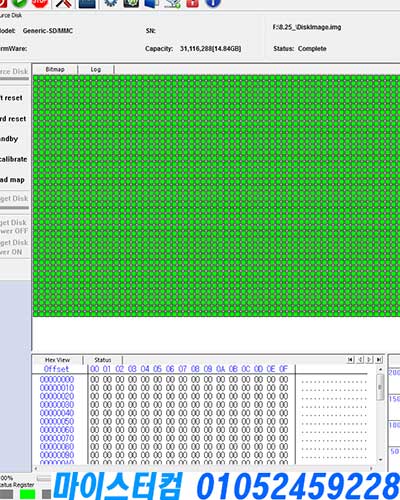The image size is (400, 500).
Task: Click the hex view vertical scrollbar thumb
Action: point(380,387)
